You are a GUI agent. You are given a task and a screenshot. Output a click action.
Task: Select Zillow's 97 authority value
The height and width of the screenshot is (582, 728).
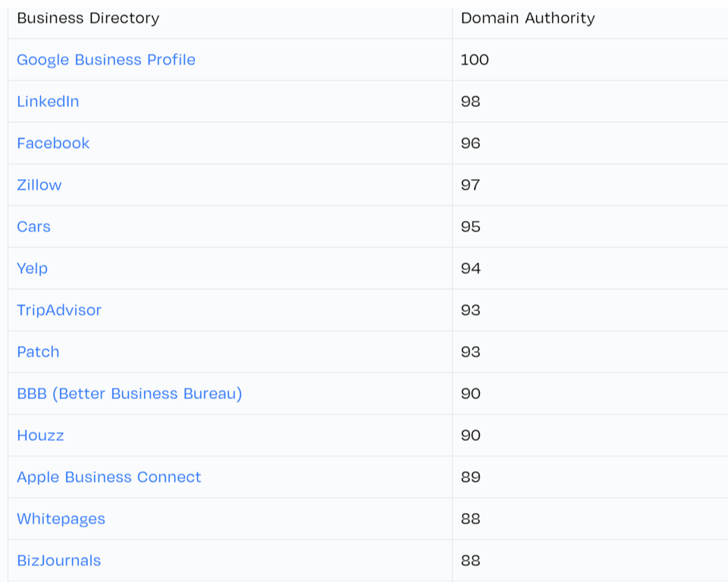tap(470, 185)
